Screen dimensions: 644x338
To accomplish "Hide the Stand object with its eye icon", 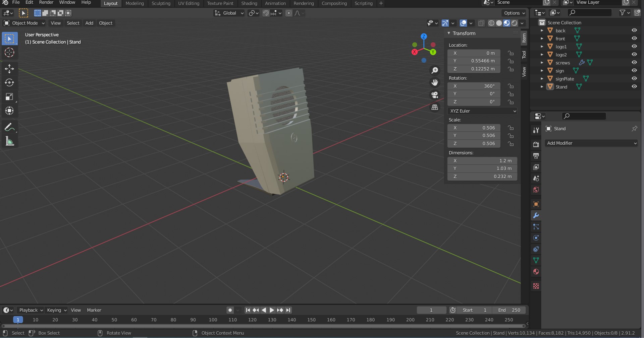I will 634,87.
